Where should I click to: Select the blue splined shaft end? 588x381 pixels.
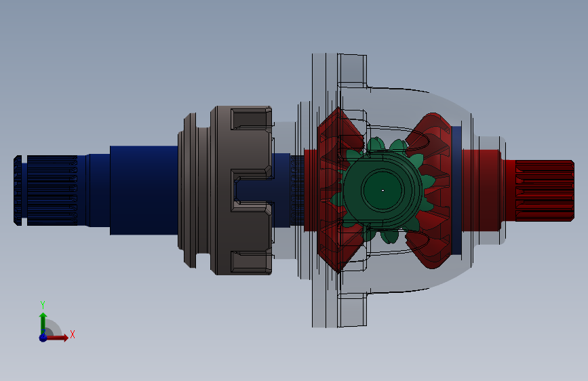45,190
